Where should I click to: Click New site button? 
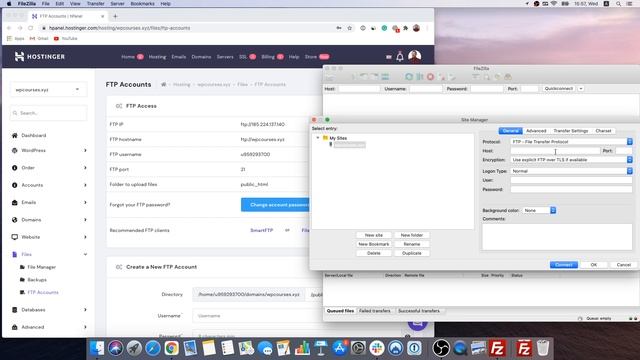[x=373, y=235]
